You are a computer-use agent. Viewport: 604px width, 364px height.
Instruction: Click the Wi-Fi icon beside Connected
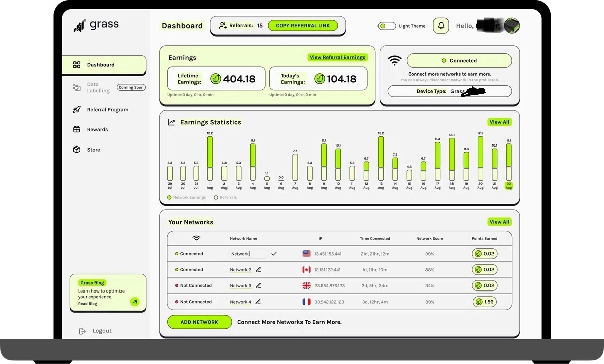point(394,60)
